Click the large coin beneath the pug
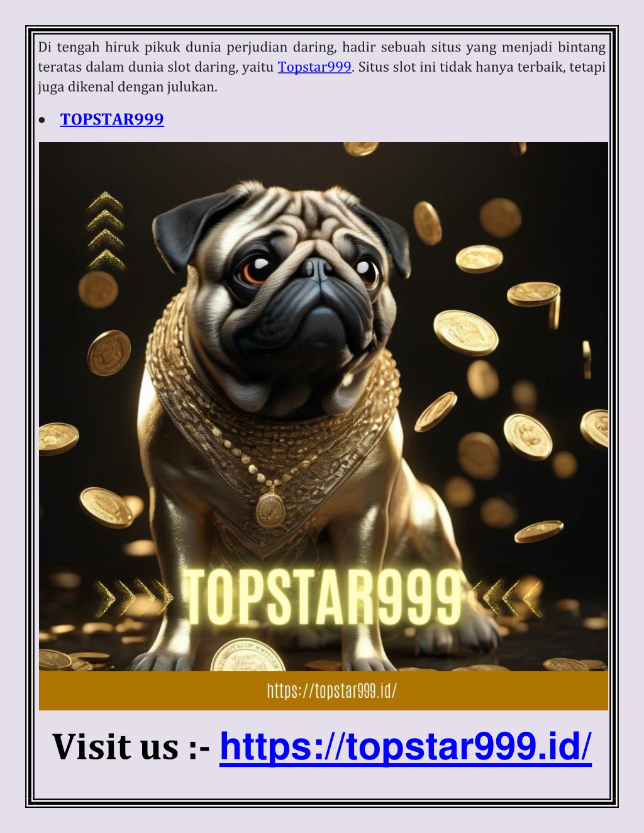This screenshot has width=644, height=833. click(248, 655)
